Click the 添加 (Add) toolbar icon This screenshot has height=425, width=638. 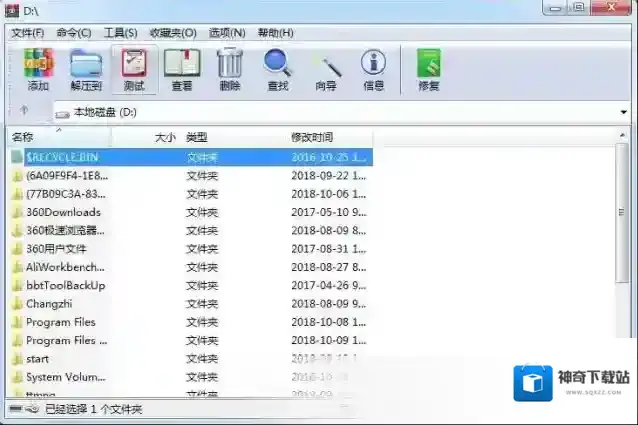(x=38, y=68)
